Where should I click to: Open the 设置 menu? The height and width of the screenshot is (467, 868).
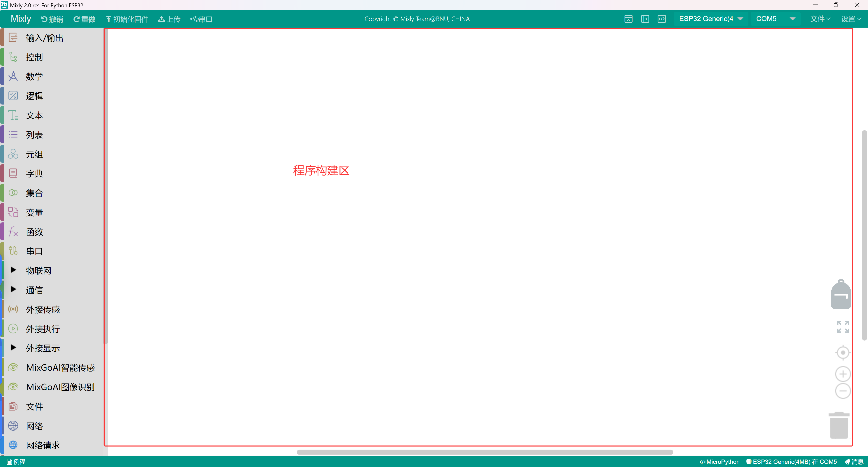tap(851, 19)
